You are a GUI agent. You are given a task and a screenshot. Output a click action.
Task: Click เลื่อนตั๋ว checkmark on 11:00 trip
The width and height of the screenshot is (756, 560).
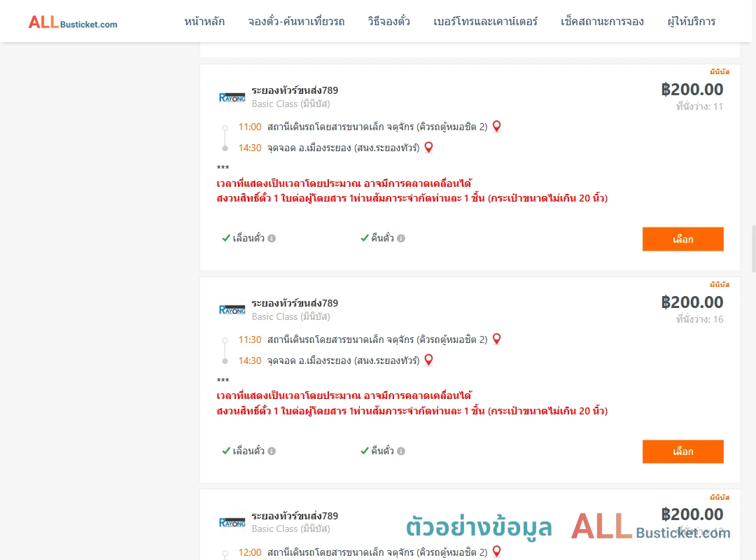(x=226, y=238)
